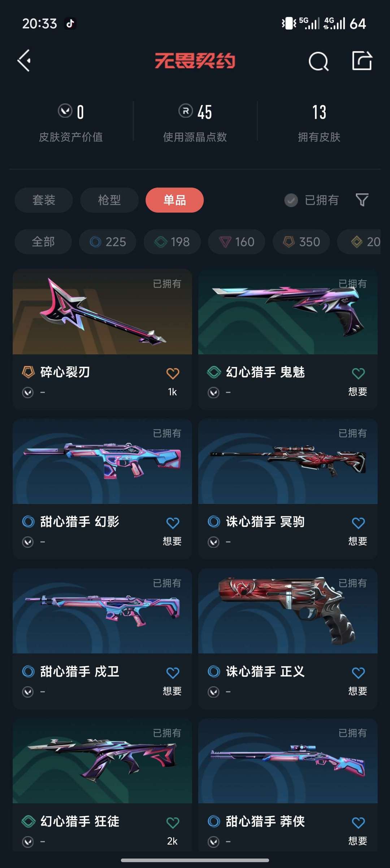Tap heart icon for 幻心猎手 鬼魅

tap(358, 373)
